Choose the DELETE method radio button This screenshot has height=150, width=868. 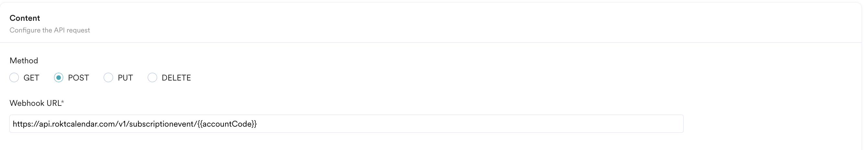pyautogui.click(x=152, y=78)
